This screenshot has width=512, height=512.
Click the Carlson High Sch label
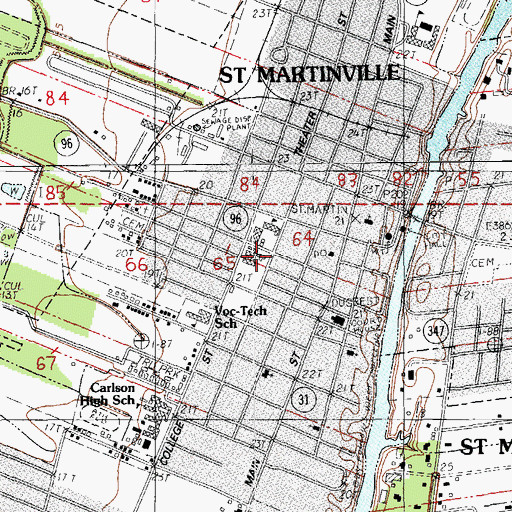pyautogui.click(x=108, y=394)
